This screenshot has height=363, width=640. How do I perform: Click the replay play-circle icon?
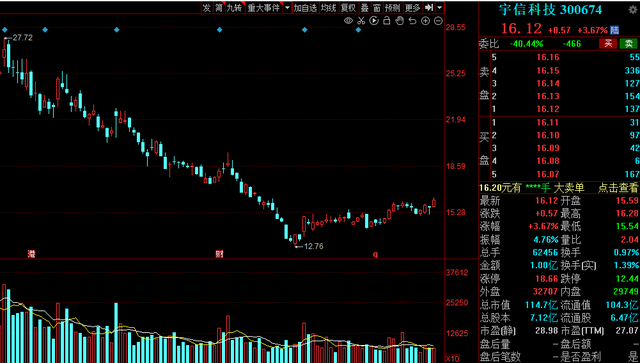374,21
